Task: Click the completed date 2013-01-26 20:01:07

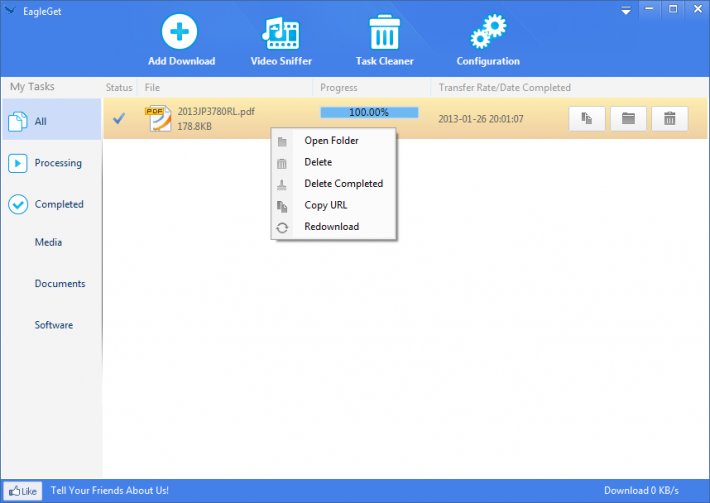Action: pos(481,119)
